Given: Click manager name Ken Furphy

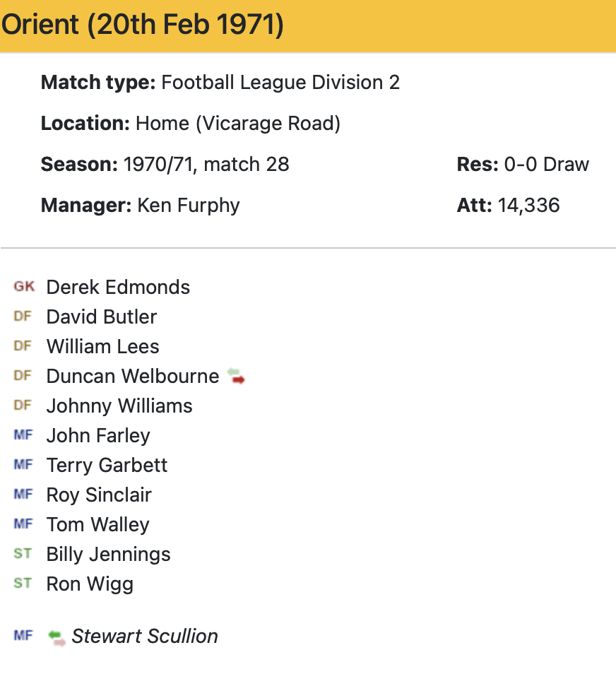Looking at the screenshot, I should pos(188,206).
